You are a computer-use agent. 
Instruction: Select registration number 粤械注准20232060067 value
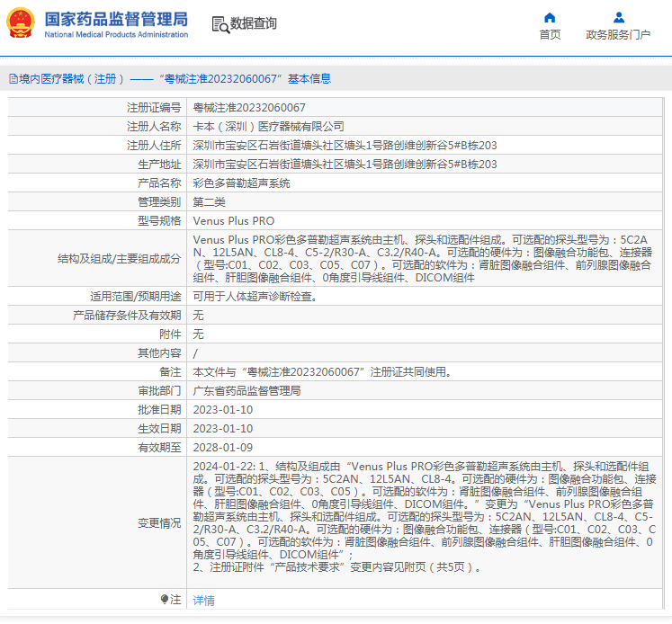tap(249, 108)
